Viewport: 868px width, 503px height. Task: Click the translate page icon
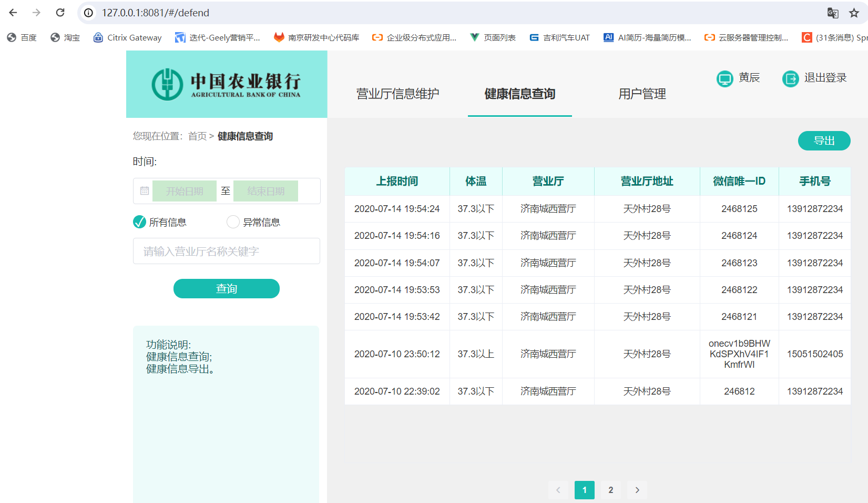(833, 13)
